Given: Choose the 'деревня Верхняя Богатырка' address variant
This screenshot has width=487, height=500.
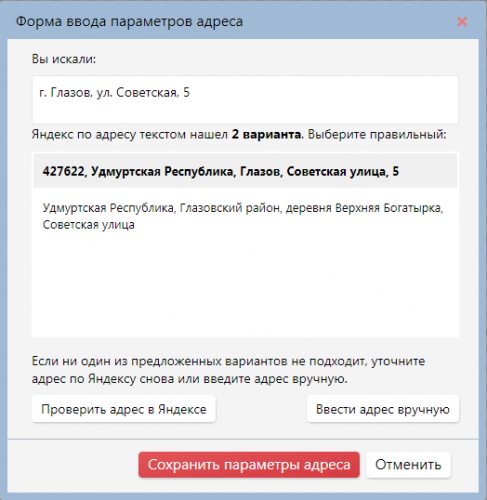Looking at the screenshot, I should pos(245,216).
